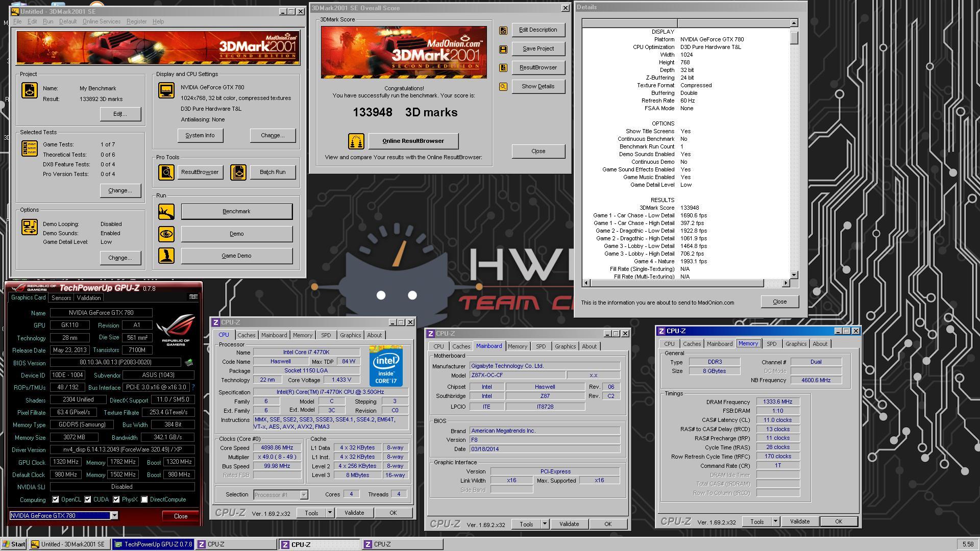Viewport: 980px width, 551px height.
Task: Click the large Benchmark button
Action: coord(237,211)
